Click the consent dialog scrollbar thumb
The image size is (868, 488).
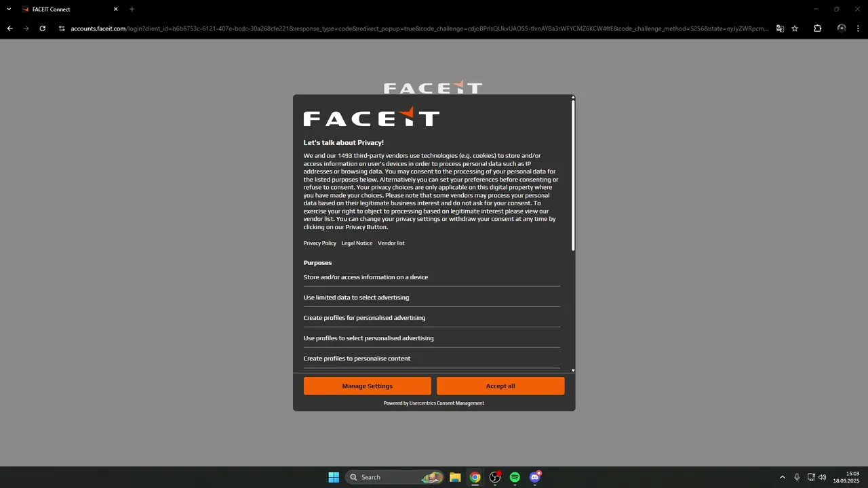(573, 176)
